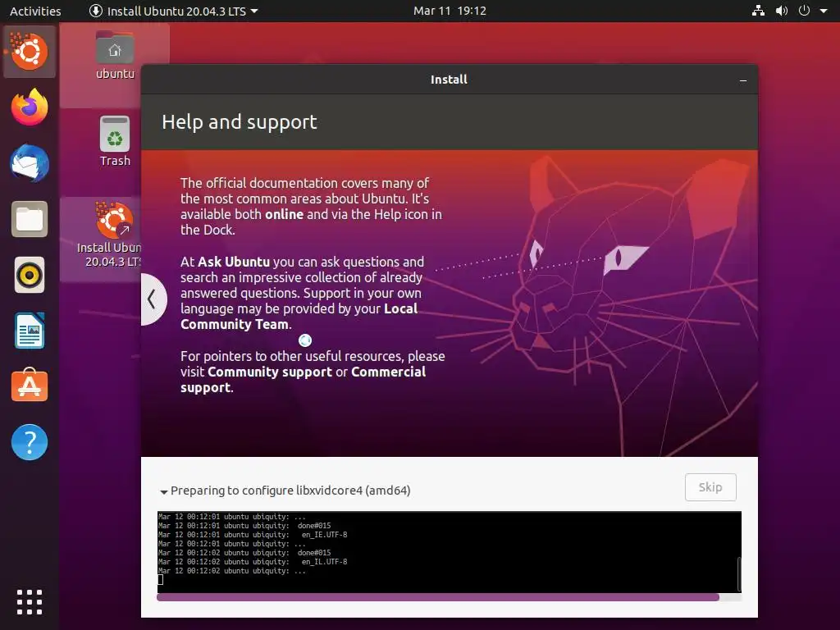The height and width of the screenshot is (630, 840).
Task: Launch Rhythmbox music player
Action: click(x=30, y=275)
